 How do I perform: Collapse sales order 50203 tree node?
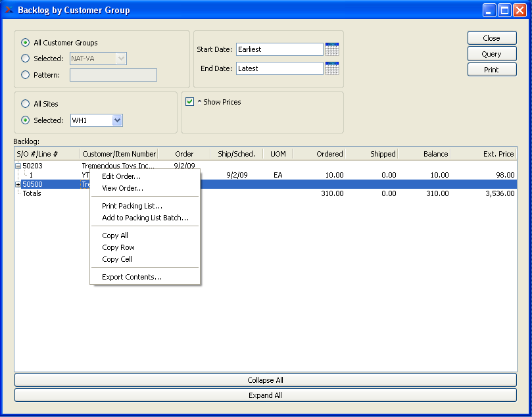[x=18, y=166]
